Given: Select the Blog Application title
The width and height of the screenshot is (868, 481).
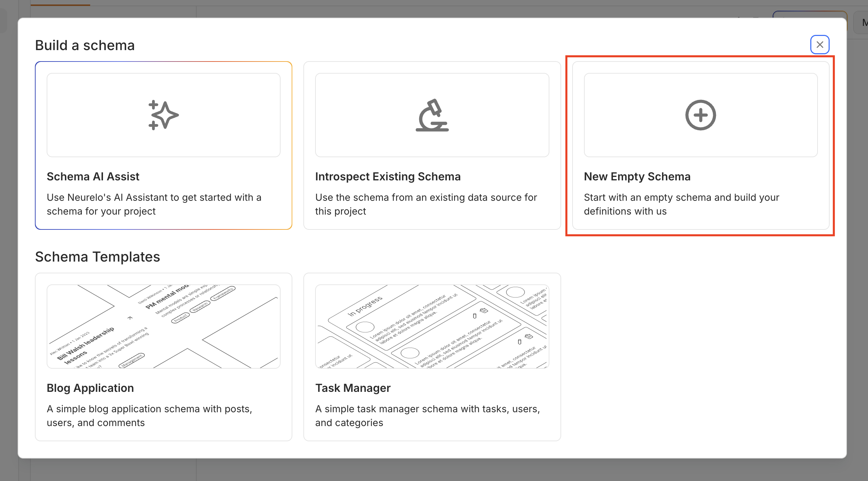Looking at the screenshot, I should pyautogui.click(x=90, y=388).
